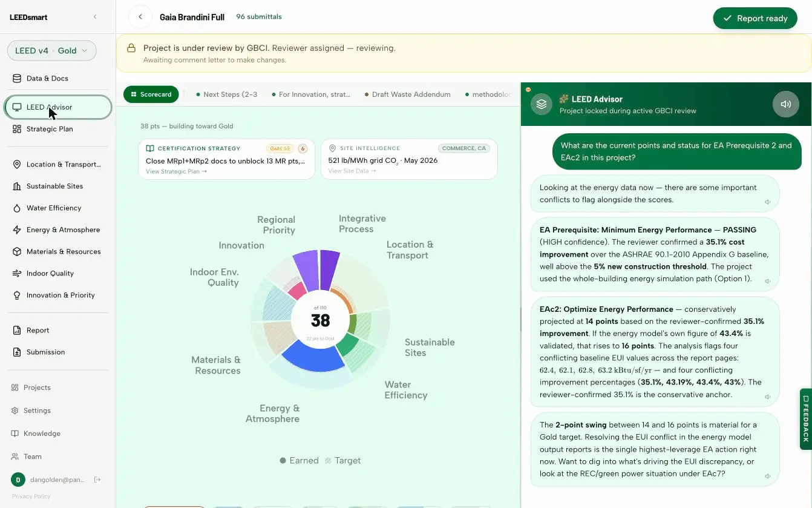Image resolution: width=812 pixels, height=508 pixels.
Task: Open the Draft Waste Addendum tab
Action: (407, 94)
